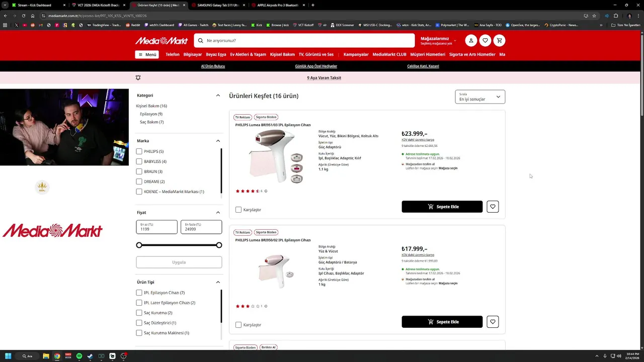Tick Karşılaştır for Lumea BRI951/03
This screenshot has height=362, width=644.
(x=238, y=210)
